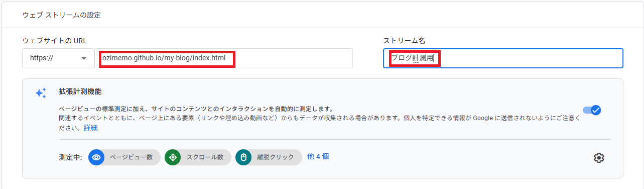Select the スクロール数 chip label

pyautogui.click(x=205, y=157)
